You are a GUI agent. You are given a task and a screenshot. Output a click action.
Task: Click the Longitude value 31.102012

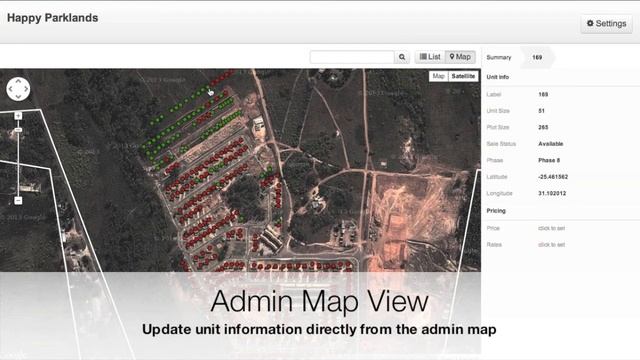[x=552, y=193]
